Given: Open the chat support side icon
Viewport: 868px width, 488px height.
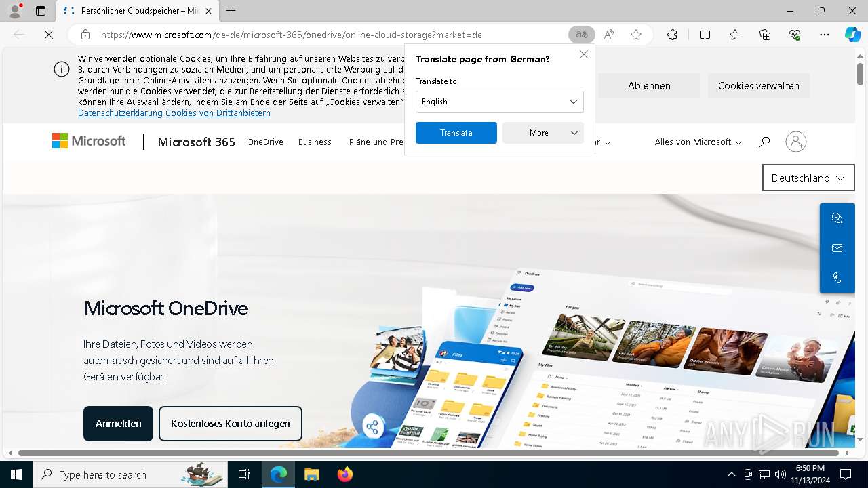Looking at the screenshot, I should [x=837, y=218].
